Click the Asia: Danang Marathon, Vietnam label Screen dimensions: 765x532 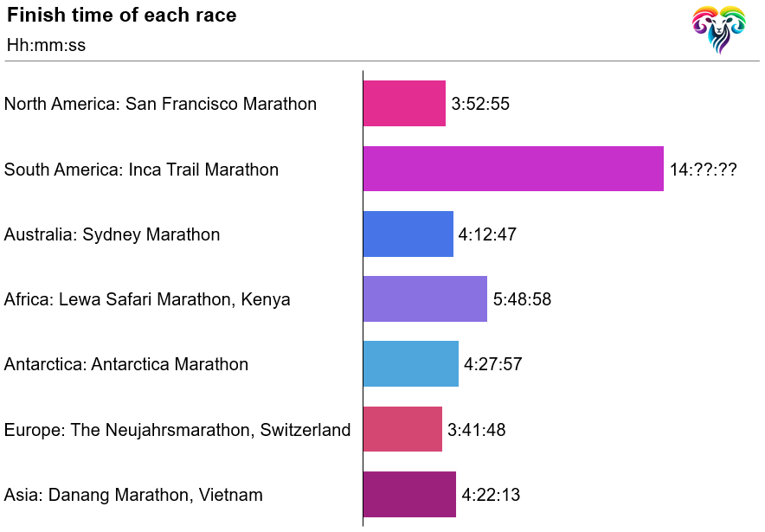click(x=133, y=495)
